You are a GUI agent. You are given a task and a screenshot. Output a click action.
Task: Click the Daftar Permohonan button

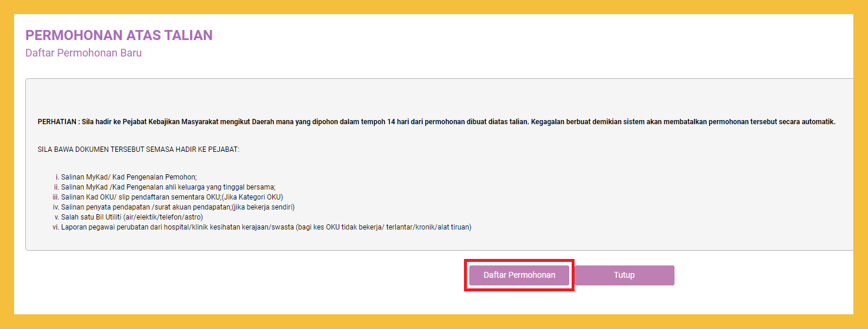point(519,275)
